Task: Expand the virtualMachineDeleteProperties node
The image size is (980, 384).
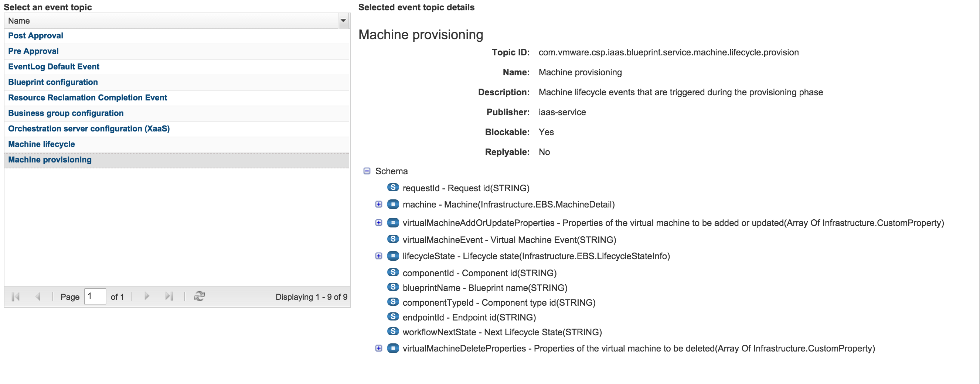Action: [378, 348]
